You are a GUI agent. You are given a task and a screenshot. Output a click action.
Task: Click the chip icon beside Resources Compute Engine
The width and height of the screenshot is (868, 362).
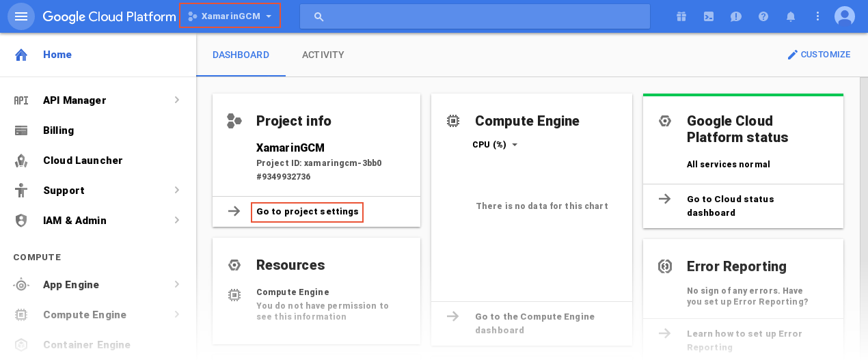[x=234, y=295]
